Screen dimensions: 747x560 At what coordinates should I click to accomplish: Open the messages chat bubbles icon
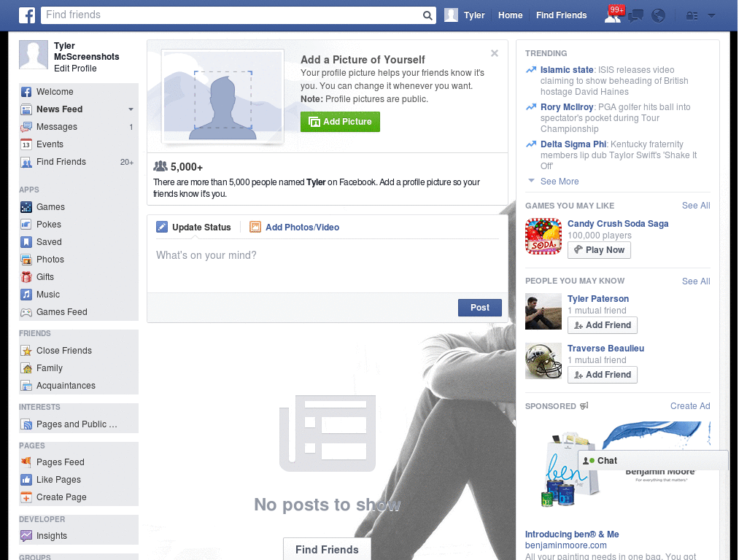coord(635,16)
